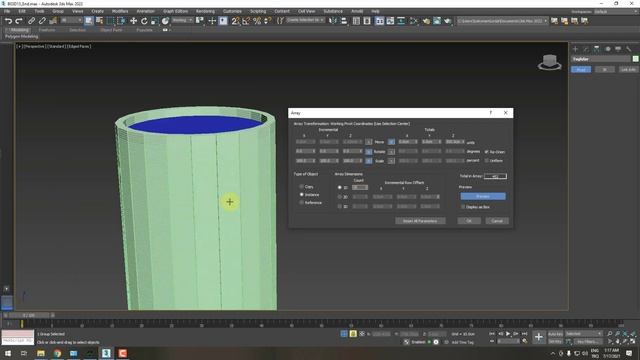Open the Hierarchy panel icon

click(597, 49)
